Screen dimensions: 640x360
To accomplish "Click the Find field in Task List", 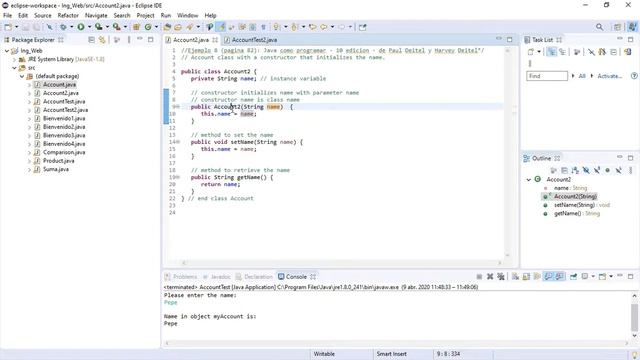I will coord(547,76).
